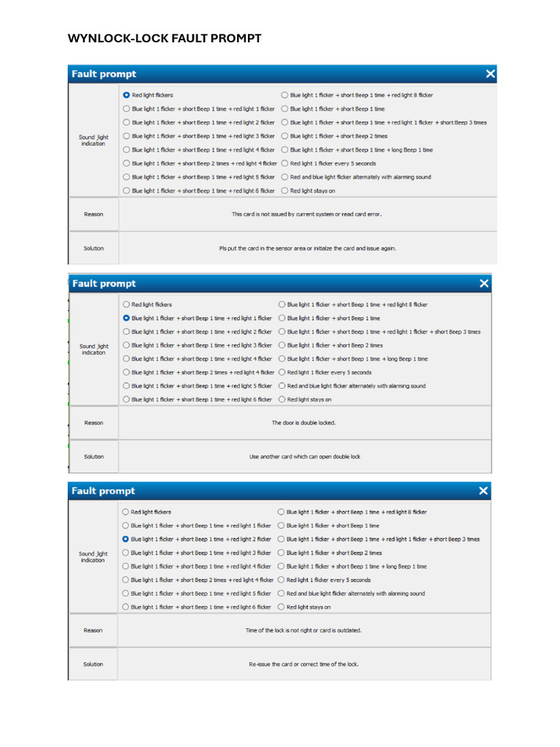Select 'Red light flickers' radio in bottom dialog
Screen dimensions: 560x747
pyautogui.click(x=125, y=511)
